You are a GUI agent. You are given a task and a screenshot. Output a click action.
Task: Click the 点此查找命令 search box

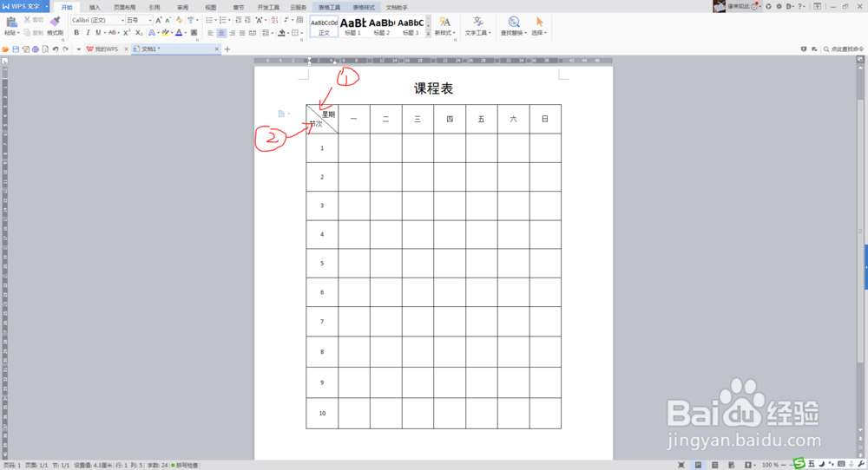pos(843,49)
